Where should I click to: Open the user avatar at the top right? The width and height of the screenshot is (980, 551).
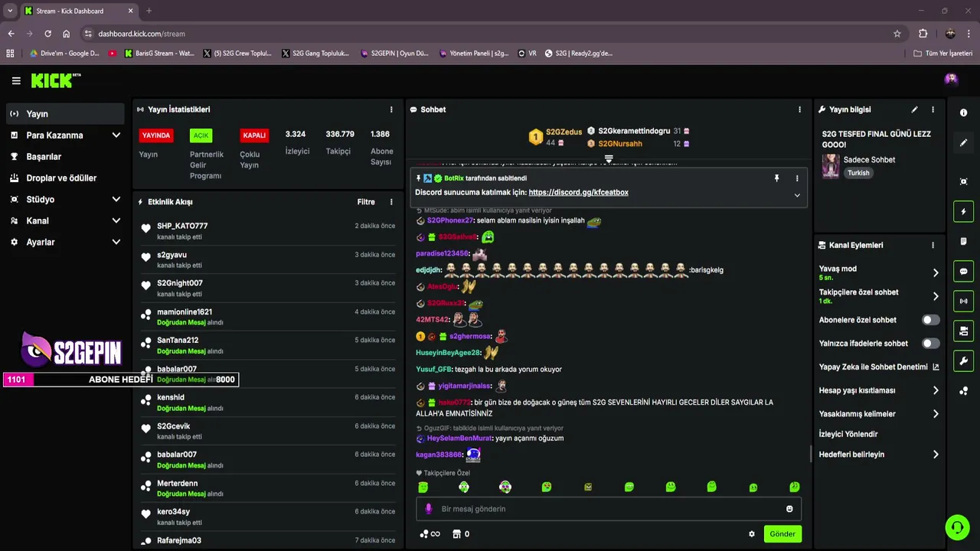951,80
